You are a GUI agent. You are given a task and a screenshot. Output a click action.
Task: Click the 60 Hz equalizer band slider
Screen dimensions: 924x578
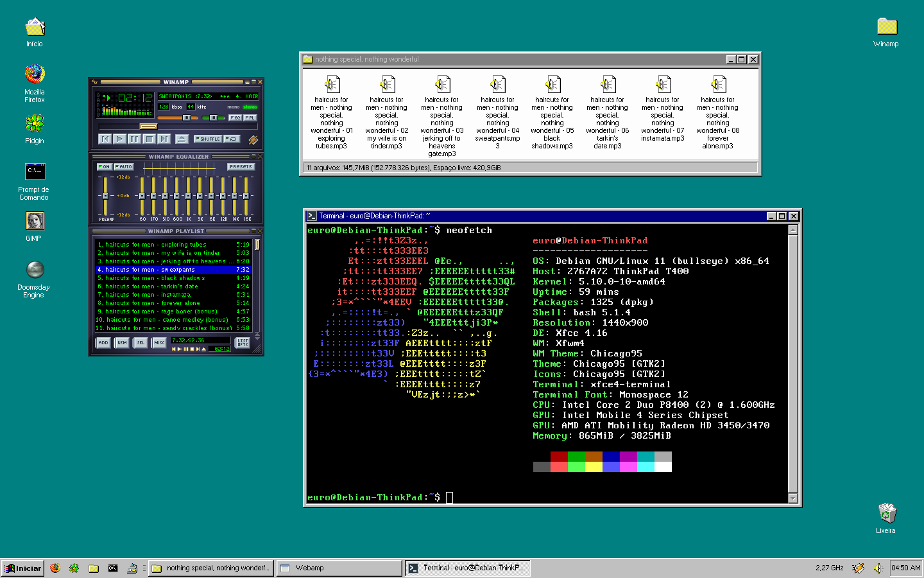click(x=142, y=196)
